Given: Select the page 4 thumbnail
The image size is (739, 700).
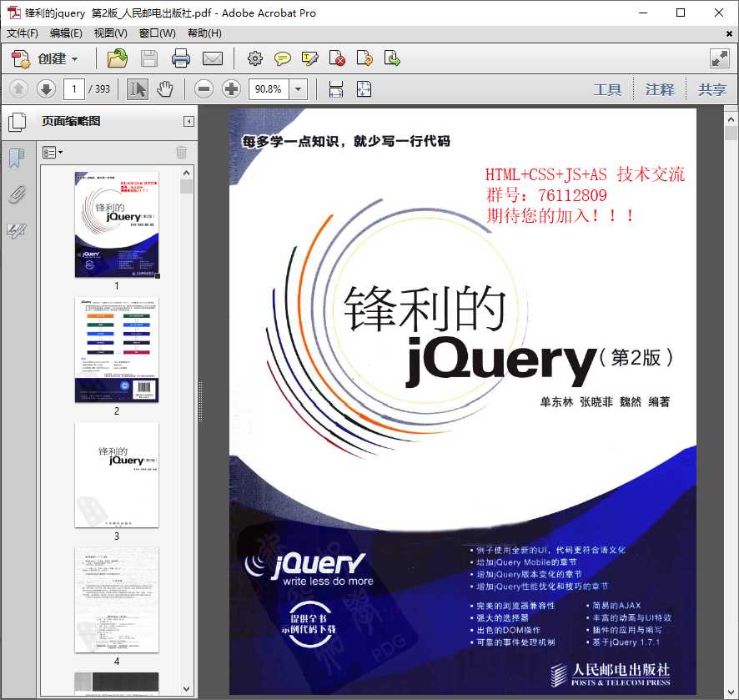Looking at the screenshot, I should [x=117, y=600].
